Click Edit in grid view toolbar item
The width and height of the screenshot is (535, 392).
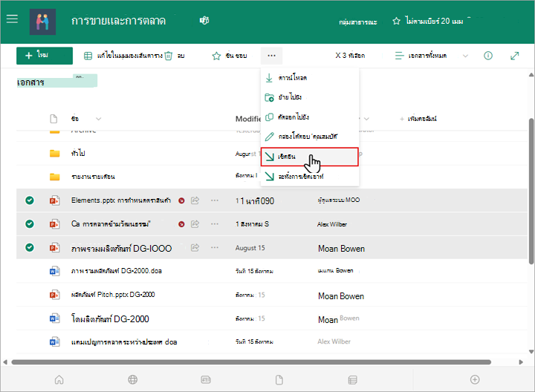[123, 56]
